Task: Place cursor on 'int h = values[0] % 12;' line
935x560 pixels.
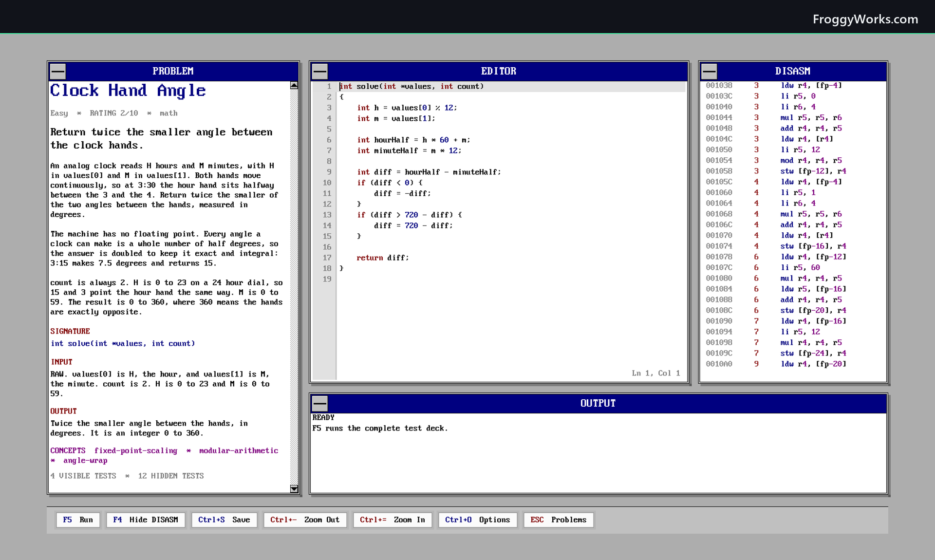Action: point(407,108)
